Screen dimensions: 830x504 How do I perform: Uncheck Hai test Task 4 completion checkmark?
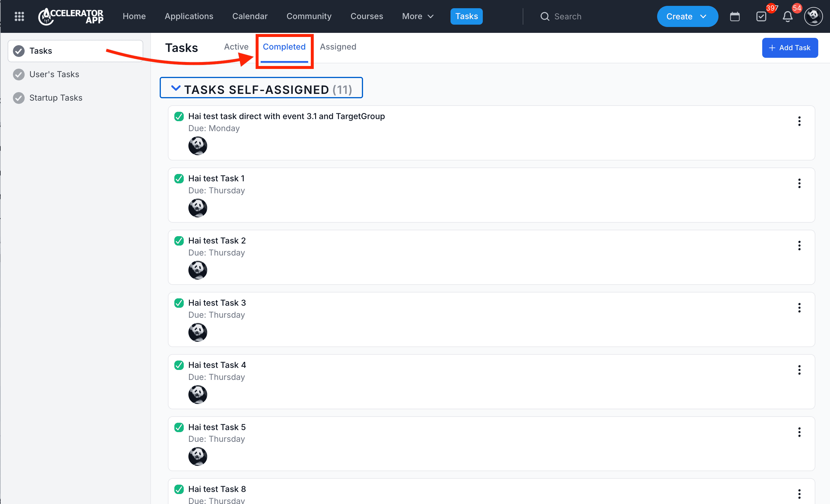click(179, 365)
